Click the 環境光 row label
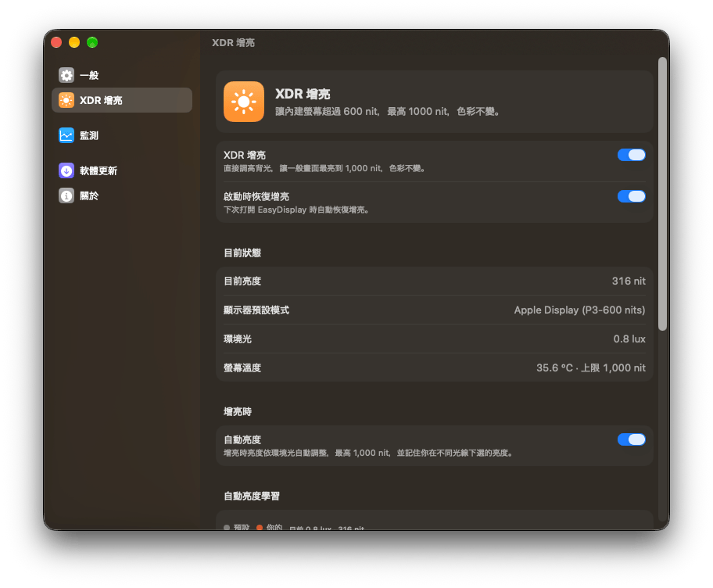The image size is (713, 588). pos(238,339)
